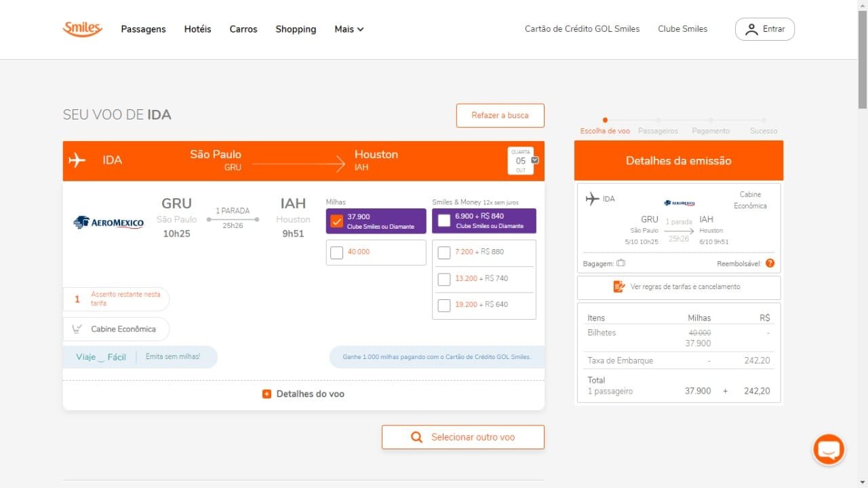
Task: Open the Mais dropdown menu
Action: (x=349, y=29)
